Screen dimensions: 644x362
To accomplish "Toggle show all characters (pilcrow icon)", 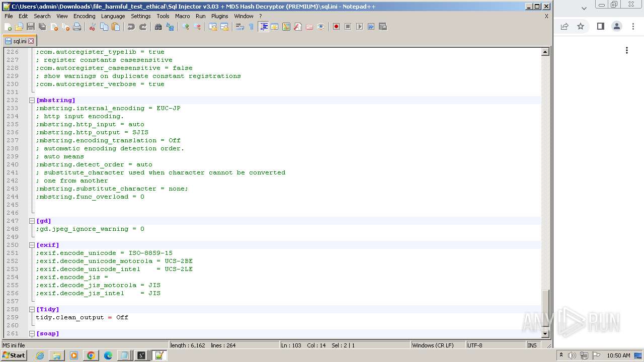I will [252, 27].
